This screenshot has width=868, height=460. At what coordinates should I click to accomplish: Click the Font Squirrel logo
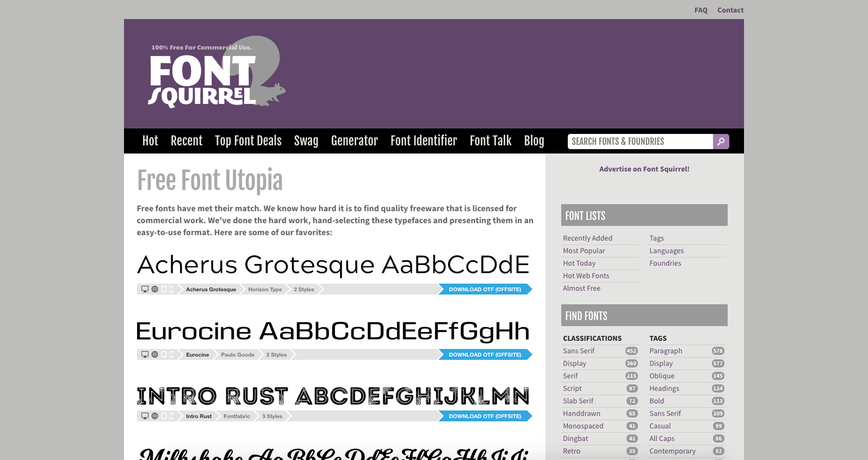217,72
